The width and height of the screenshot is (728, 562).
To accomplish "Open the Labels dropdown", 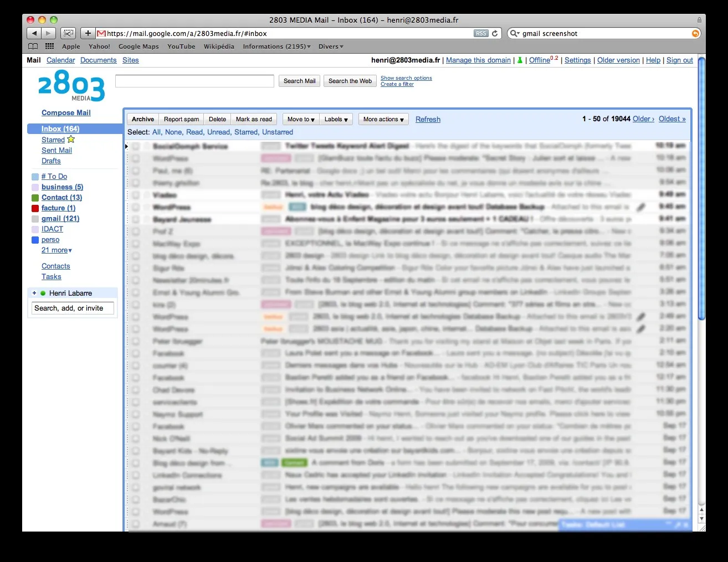I will [336, 119].
